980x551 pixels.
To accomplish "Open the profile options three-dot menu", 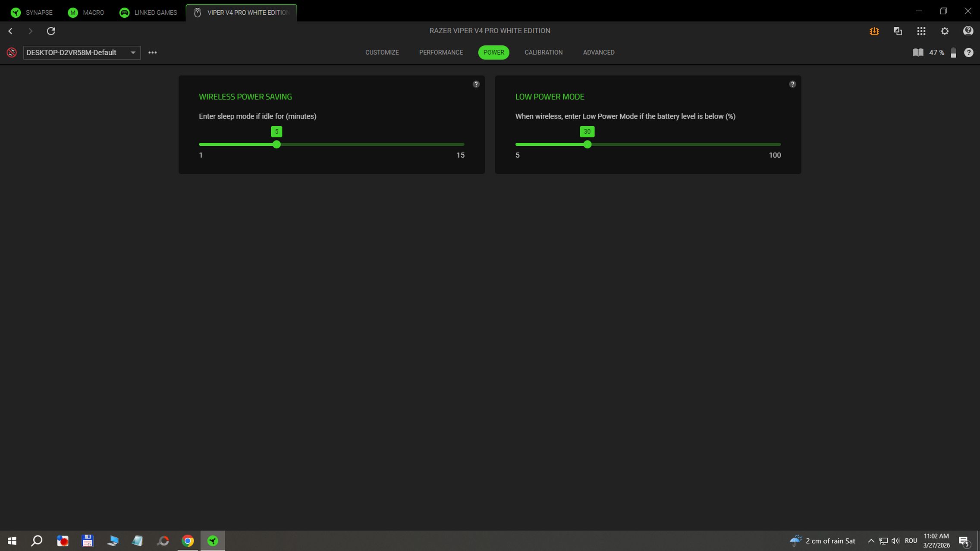I will [x=152, y=53].
